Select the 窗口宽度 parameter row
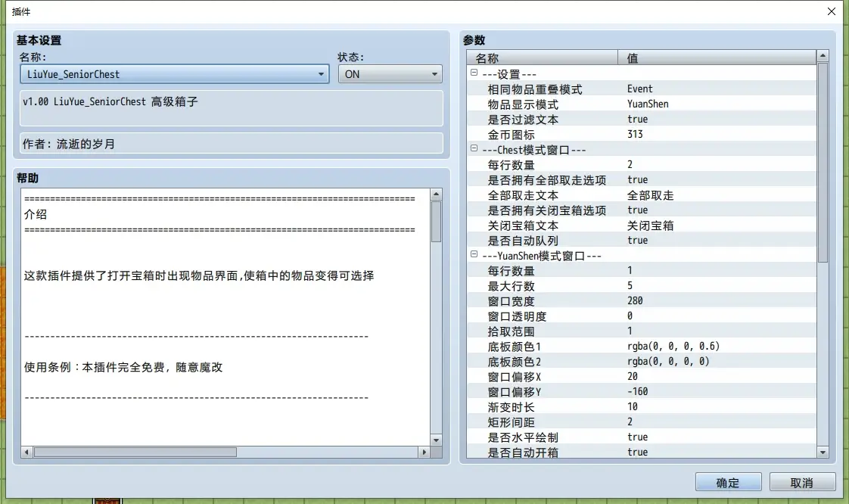Image resolution: width=849 pixels, height=504 pixels. point(642,300)
